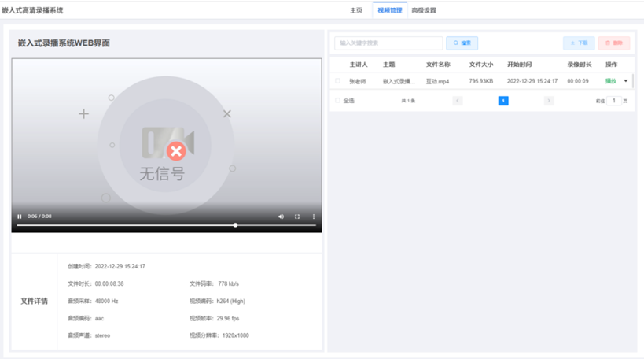Click the search 搜索 button

(x=462, y=43)
